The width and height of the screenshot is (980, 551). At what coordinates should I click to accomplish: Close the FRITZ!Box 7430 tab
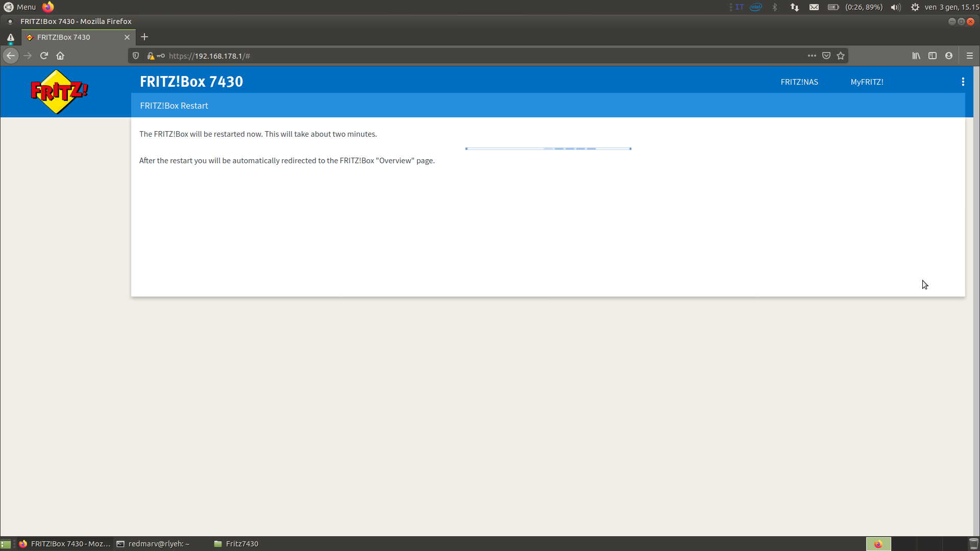(x=127, y=37)
